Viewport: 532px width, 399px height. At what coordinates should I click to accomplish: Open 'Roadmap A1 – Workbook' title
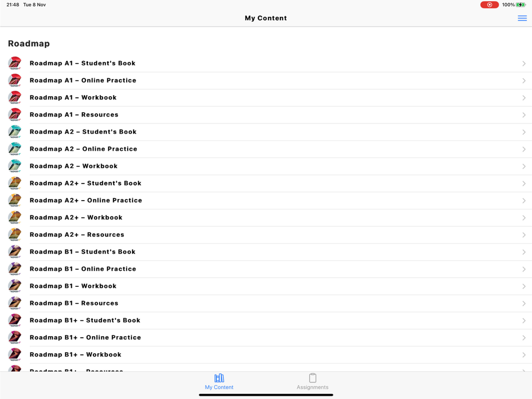coord(73,97)
